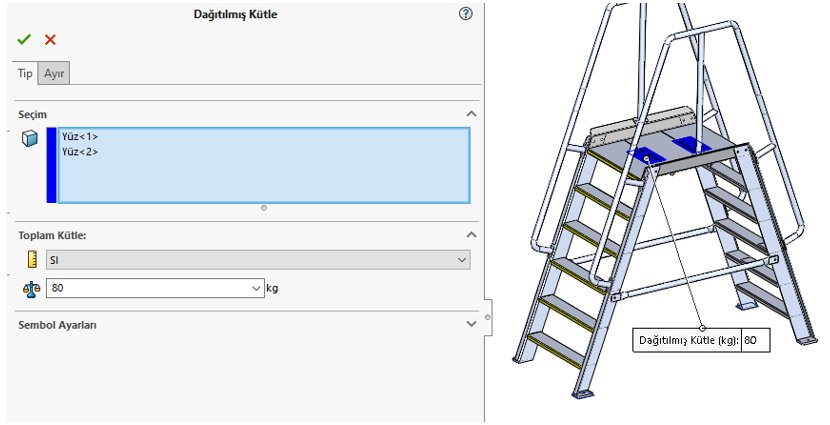
Task: Select the Tip tab
Action: [x=25, y=74]
